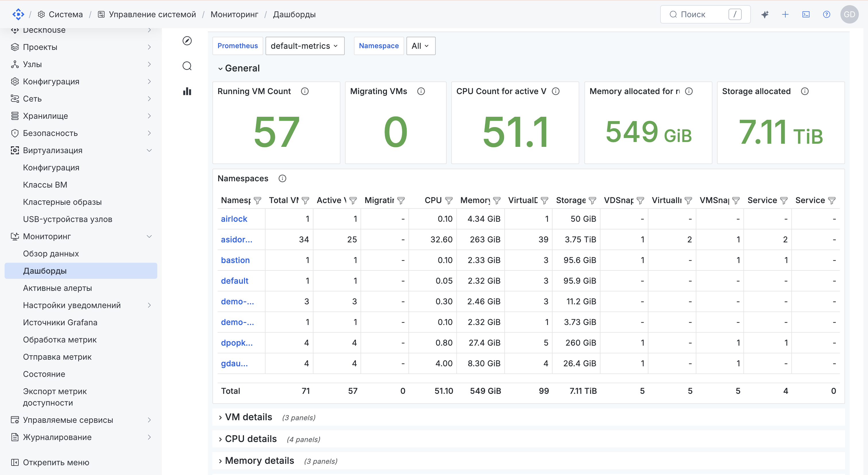Select Обзор данных menu item
Viewport: 868px width, 475px height.
51,254
